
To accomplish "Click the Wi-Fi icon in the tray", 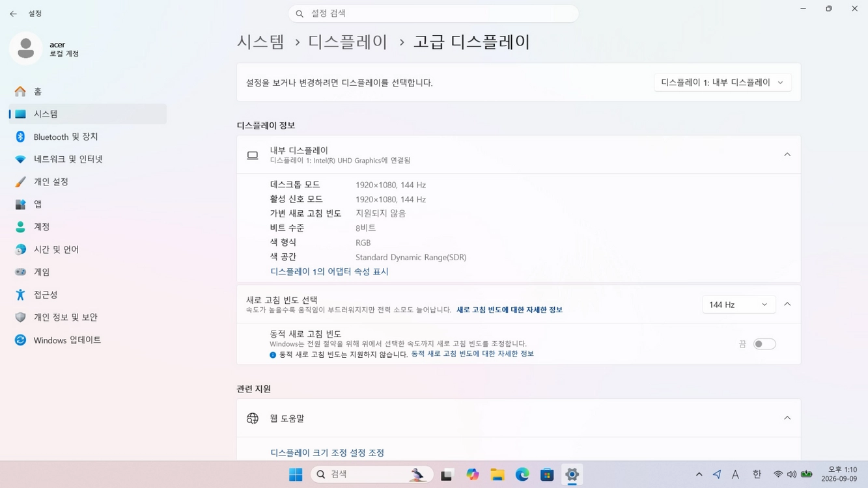I will tap(778, 474).
